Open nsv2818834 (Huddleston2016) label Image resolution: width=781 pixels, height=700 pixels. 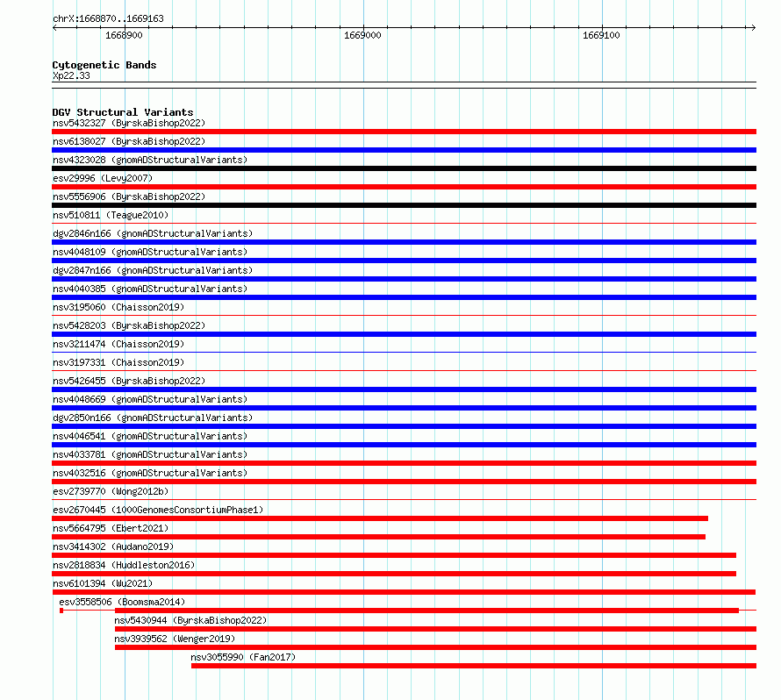[124, 565]
